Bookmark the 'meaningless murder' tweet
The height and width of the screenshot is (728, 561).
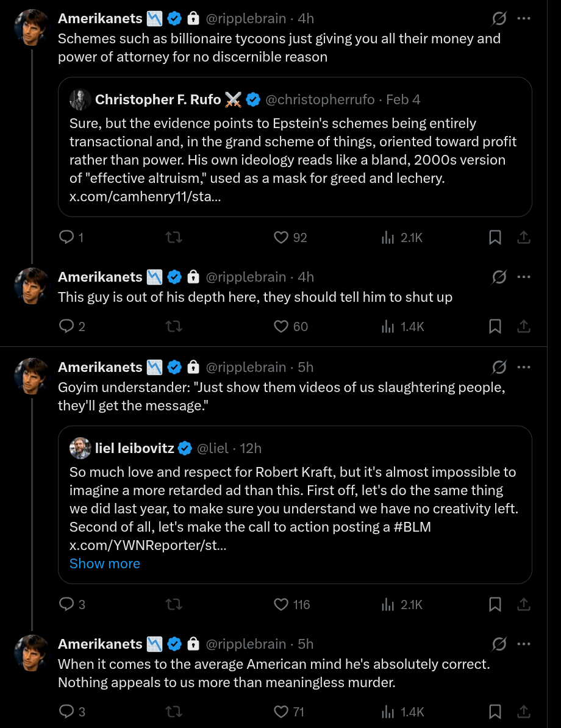tap(495, 711)
